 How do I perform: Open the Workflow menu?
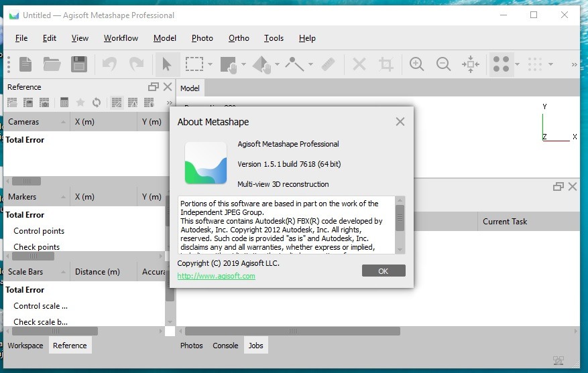[121, 38]
